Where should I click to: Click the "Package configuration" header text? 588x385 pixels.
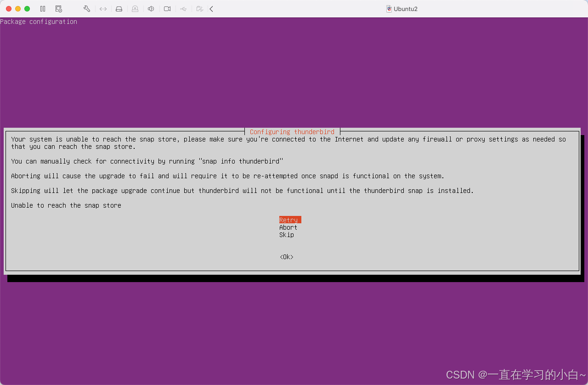[x=39, y=22]
